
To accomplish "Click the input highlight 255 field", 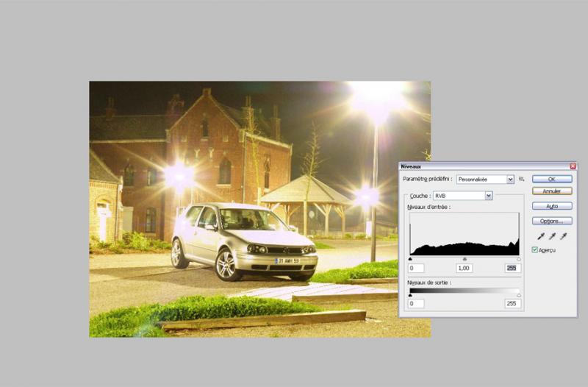I will tap(512, 268).
